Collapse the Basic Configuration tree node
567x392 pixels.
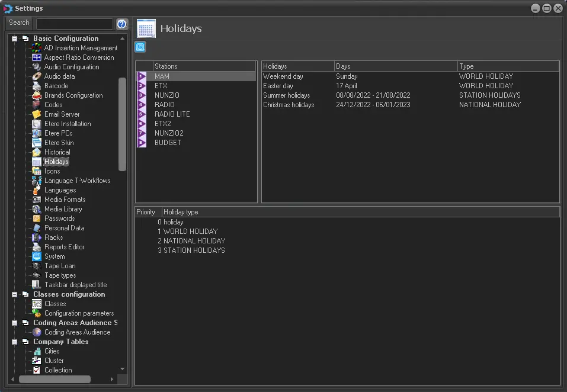pyautogui.click(x=14, y=38)
